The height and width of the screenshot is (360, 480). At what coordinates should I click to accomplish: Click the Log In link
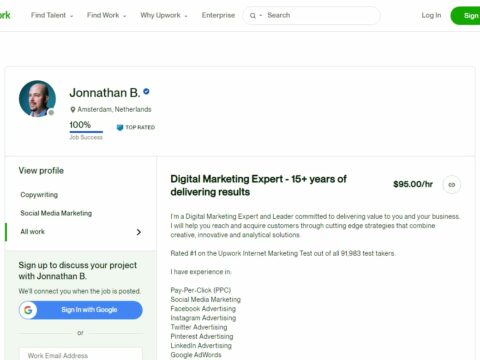coord(431,15)
